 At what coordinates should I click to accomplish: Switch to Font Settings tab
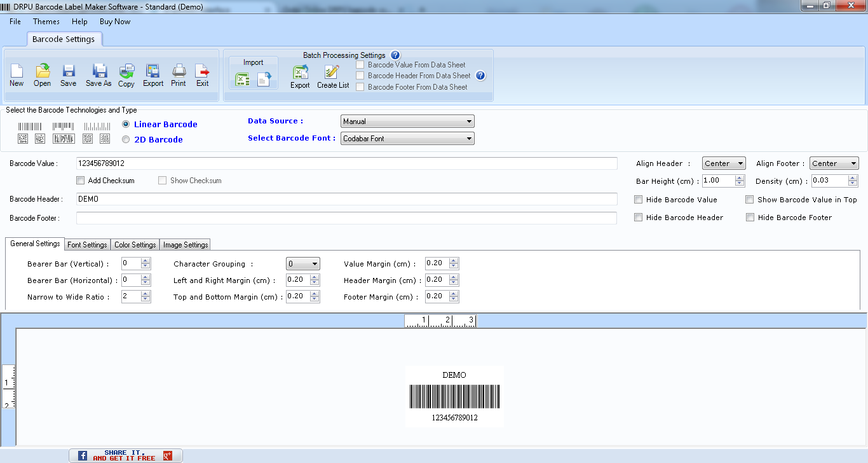tap(87, 245)
